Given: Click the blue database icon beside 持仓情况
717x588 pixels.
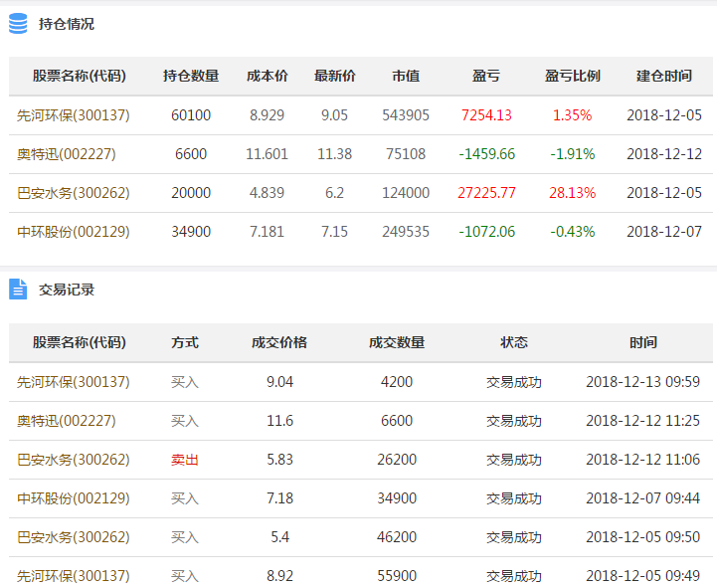Looking at the screenshot, I should pyautogui.click(x=18, y=23).
